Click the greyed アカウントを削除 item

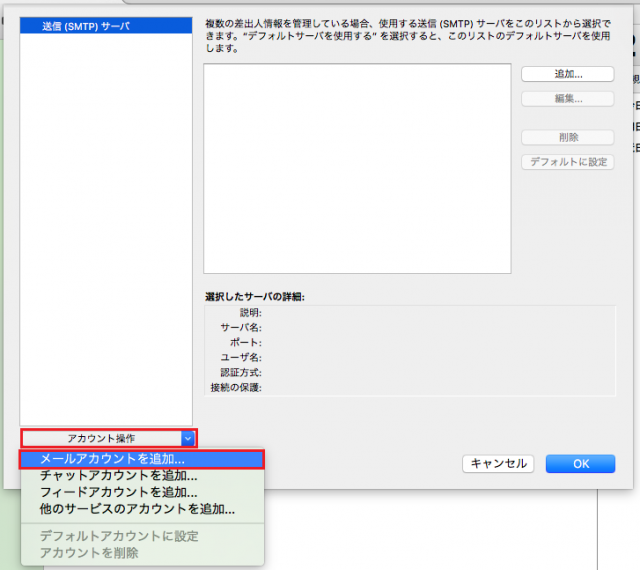[89, 552]
